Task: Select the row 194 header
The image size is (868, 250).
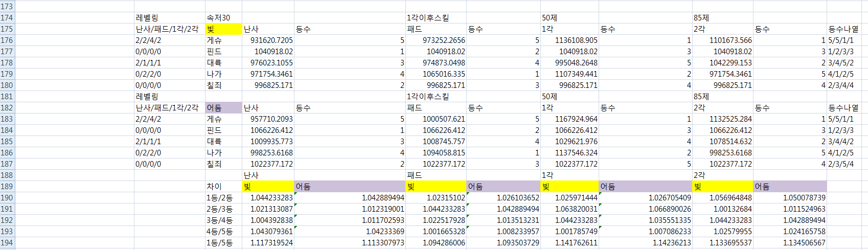Action: 7,243
